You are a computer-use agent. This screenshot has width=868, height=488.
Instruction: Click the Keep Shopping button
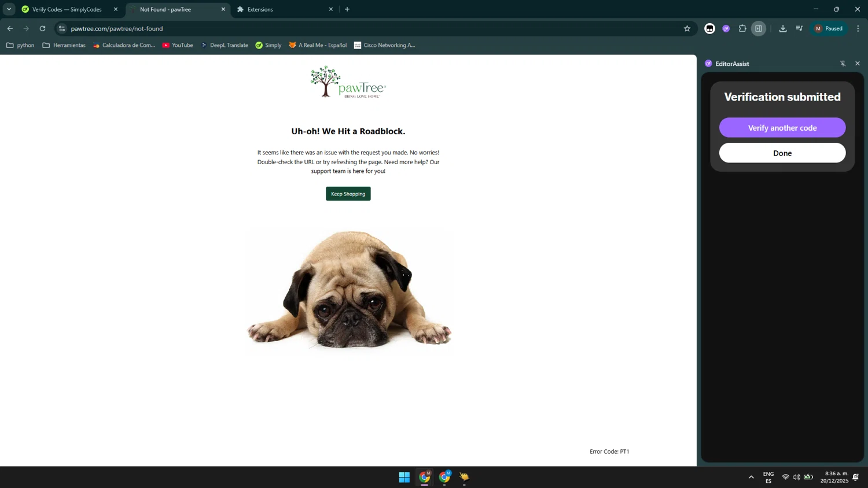(348, 194)
